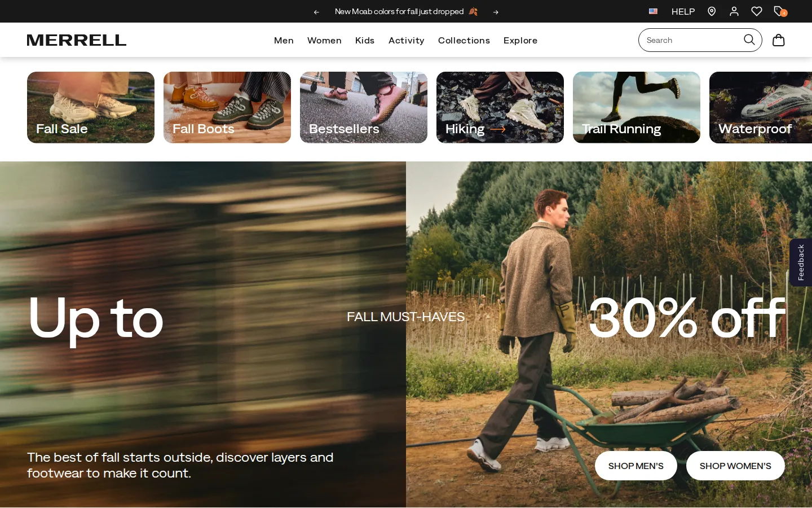The image size is (812, 508).
Task: Open the Kids menu
Action: 365,41
